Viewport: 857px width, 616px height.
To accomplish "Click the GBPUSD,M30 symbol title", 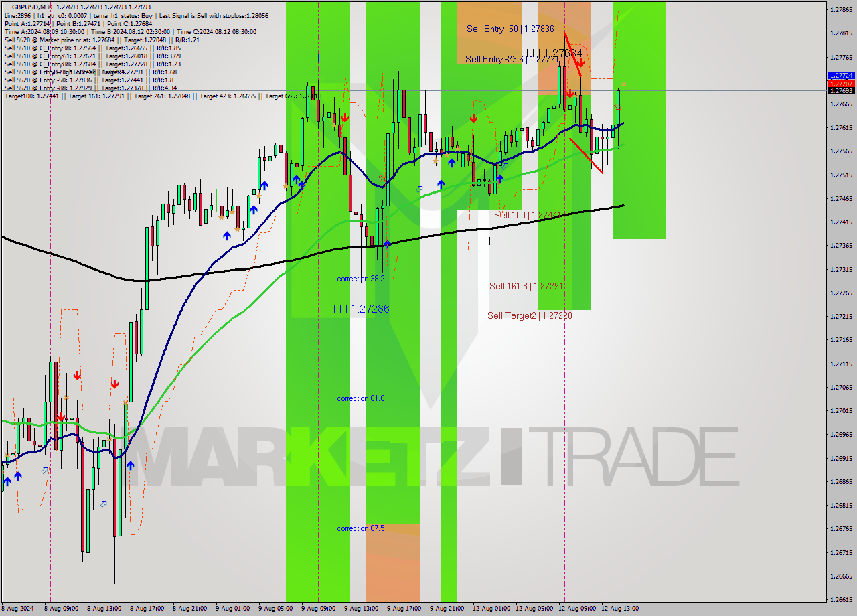I will 32,7.
